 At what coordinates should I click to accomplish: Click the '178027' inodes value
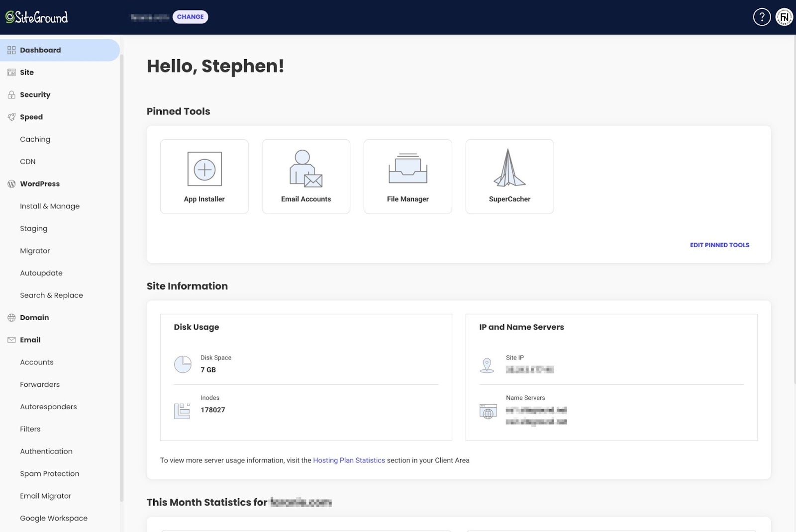click(213, 410)
